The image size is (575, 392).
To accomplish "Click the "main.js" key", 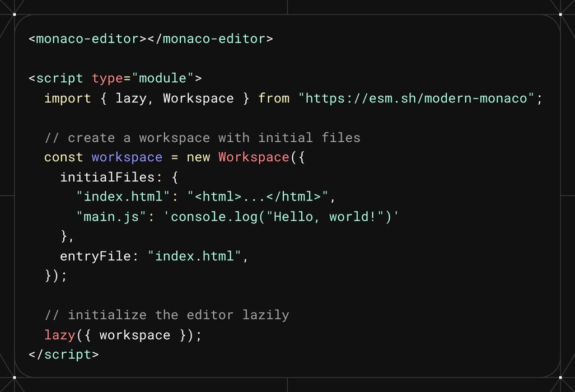I will pyautogui.click(x=111, y=217).
